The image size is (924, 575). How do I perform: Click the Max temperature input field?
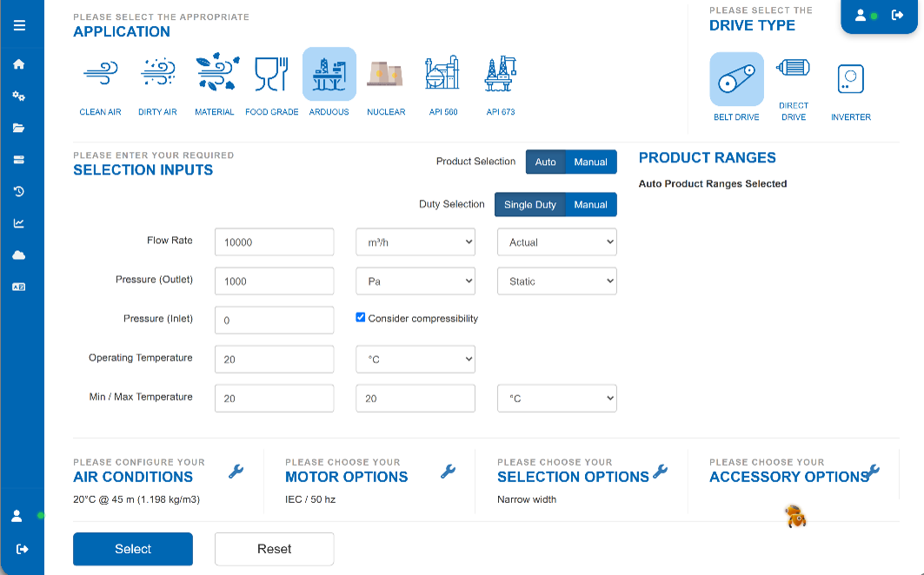(x=415, y=399)
